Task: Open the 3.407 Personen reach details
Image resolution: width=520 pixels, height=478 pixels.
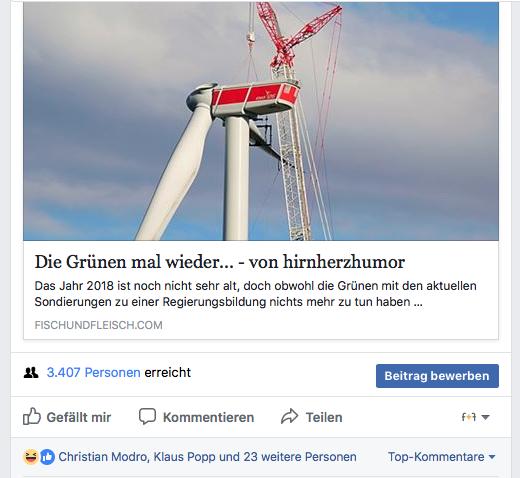Action: coord(93,372)
